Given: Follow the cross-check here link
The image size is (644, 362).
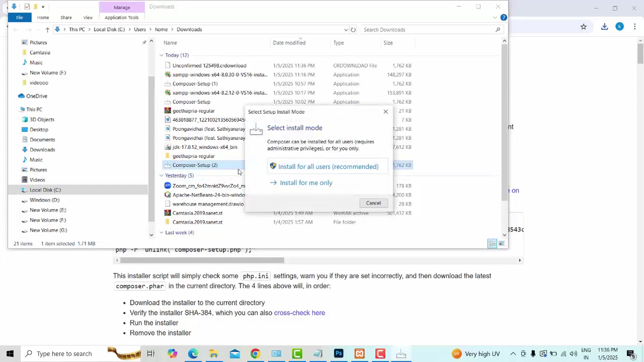Looking at the screenshot, I should pos(300,313).
